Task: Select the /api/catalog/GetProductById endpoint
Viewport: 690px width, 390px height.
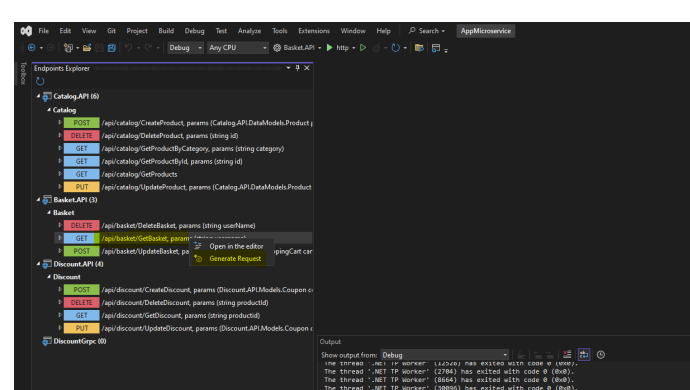Action: (x=172, y=161)
